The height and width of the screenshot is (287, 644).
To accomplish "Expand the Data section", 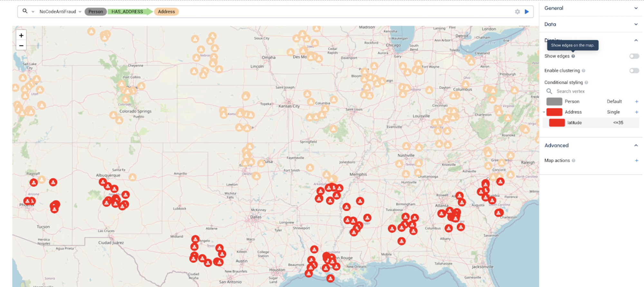I will (x=636, y=24).
